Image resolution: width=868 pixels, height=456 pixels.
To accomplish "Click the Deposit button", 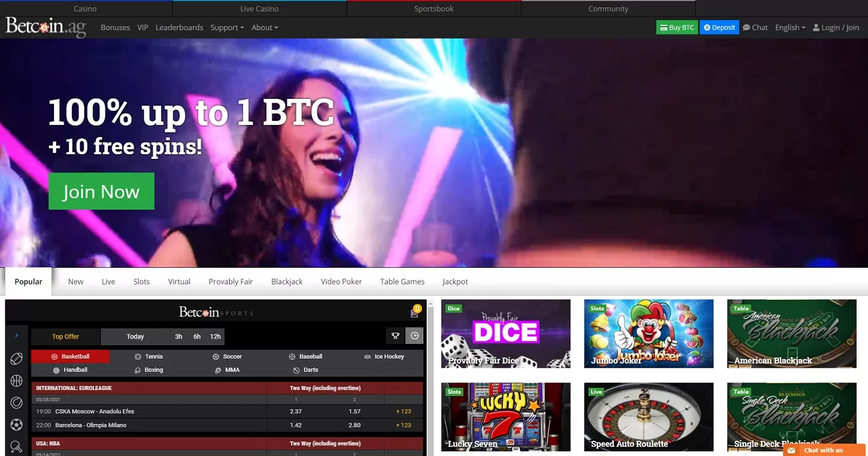I will pos(719,27).
